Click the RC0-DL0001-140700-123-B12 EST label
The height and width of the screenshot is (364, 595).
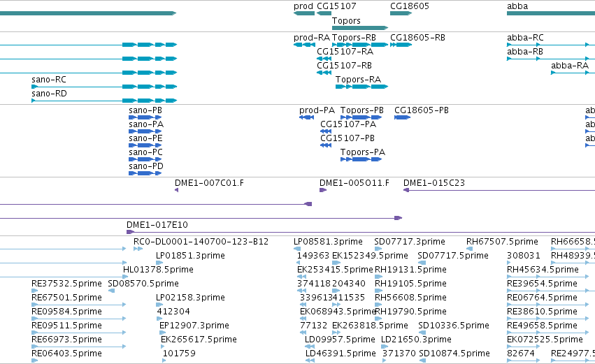[x=201, y=242]
